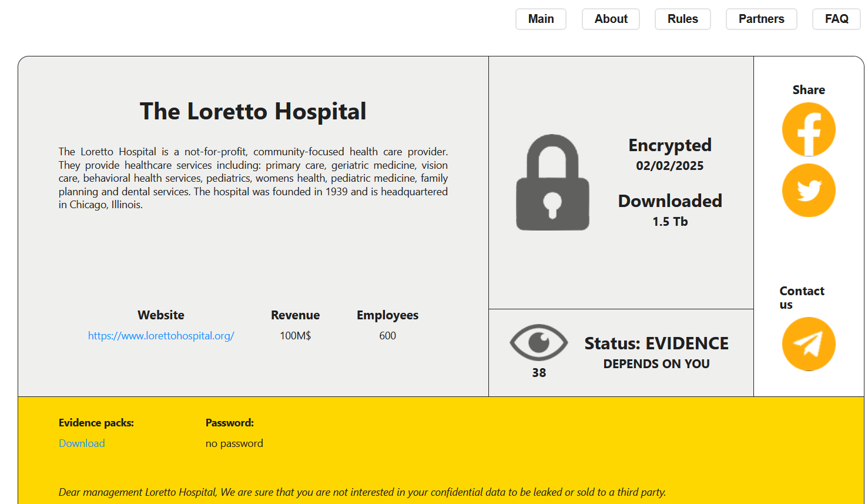The height and width of the screenshot is (504, 868).
Task: Click the Download link under Evidence packs
Action: 82,443
